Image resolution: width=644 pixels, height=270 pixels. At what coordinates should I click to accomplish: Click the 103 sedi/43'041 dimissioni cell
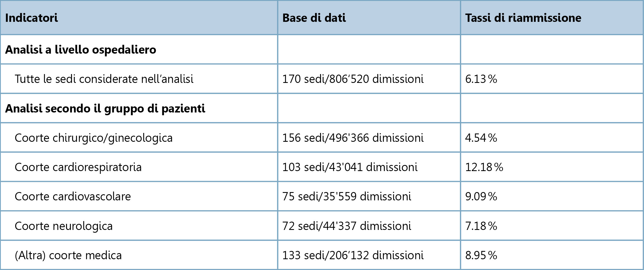[x=350, y=167]
